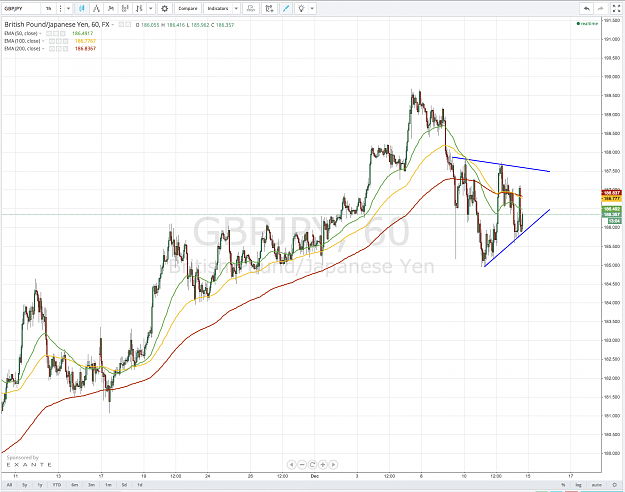Toggle the blue pen drawing mode
The width and height of the screenshot is (625, 492).
[286, 8]
